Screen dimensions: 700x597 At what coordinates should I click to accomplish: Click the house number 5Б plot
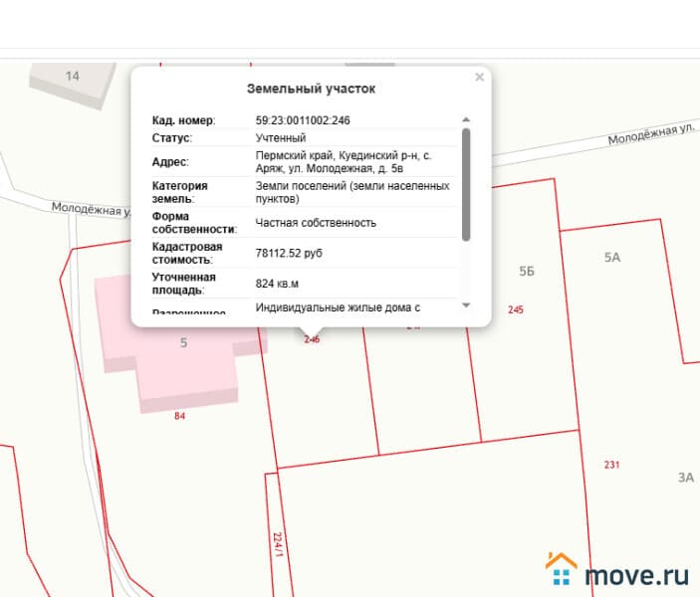[x=527, y=272]
